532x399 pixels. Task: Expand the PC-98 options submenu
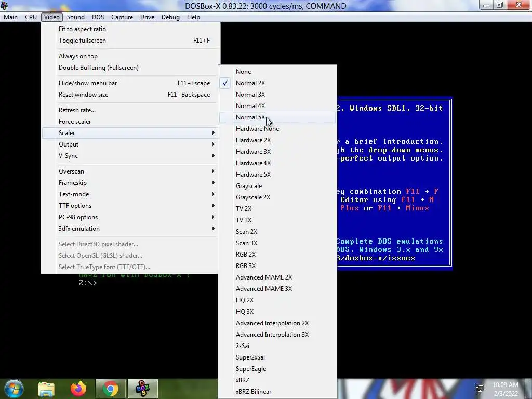click(x=129, y=217)
